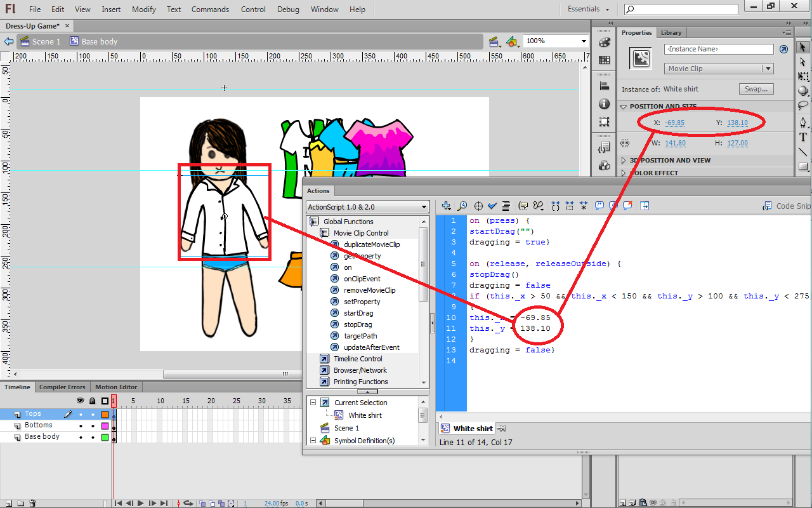Click the Swap button in Properties
The width and height of the screenshot is (812, 508).
756,89
